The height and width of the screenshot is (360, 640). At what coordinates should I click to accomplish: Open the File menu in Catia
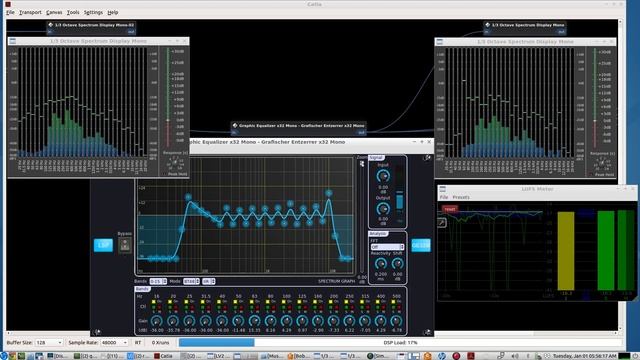(10, 12)
